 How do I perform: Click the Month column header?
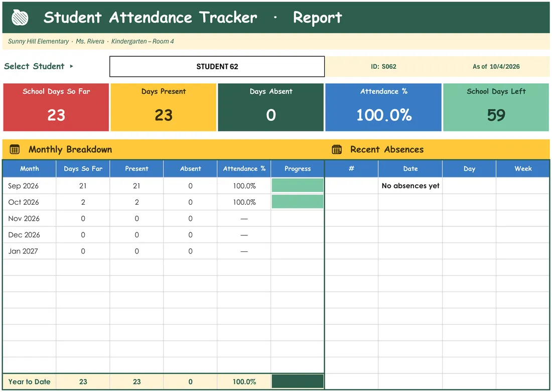(30, 169)
